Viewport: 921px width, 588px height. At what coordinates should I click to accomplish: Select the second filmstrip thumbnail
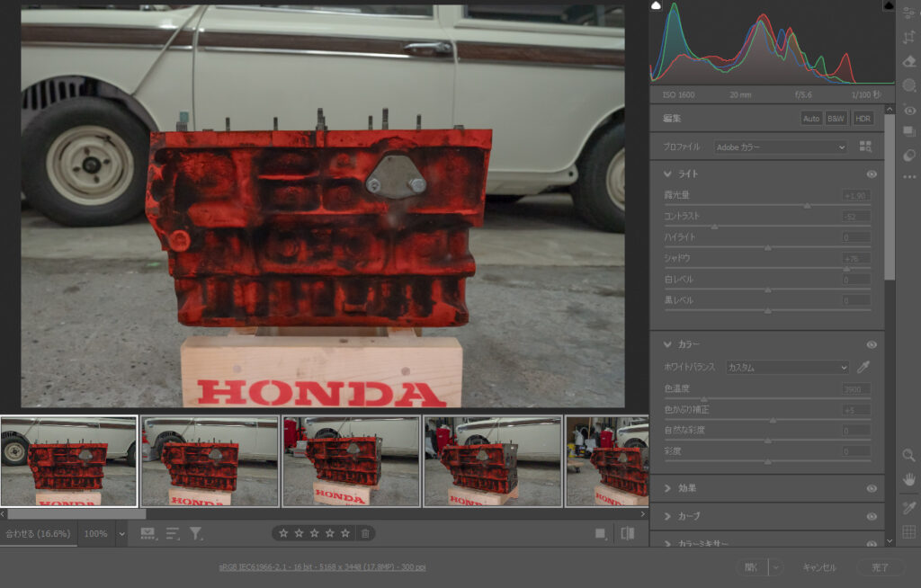coord(210,461)
